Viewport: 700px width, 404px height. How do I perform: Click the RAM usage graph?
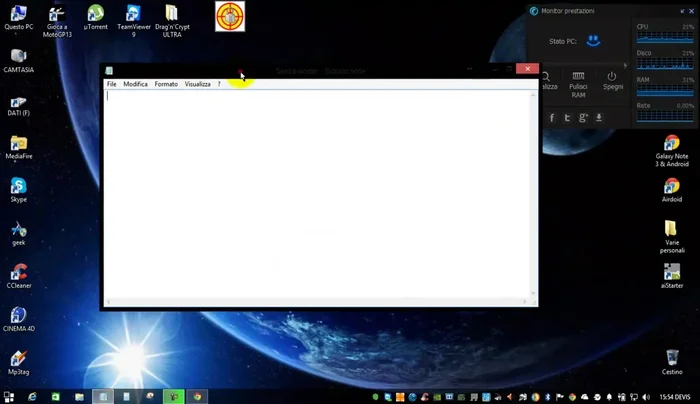tap(665, 90)
